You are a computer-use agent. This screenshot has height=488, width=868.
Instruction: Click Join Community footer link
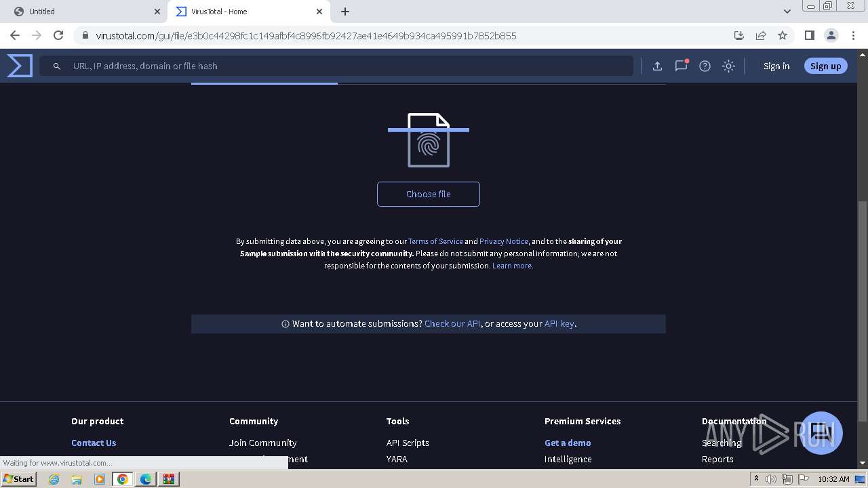click(x=263, y=443)
